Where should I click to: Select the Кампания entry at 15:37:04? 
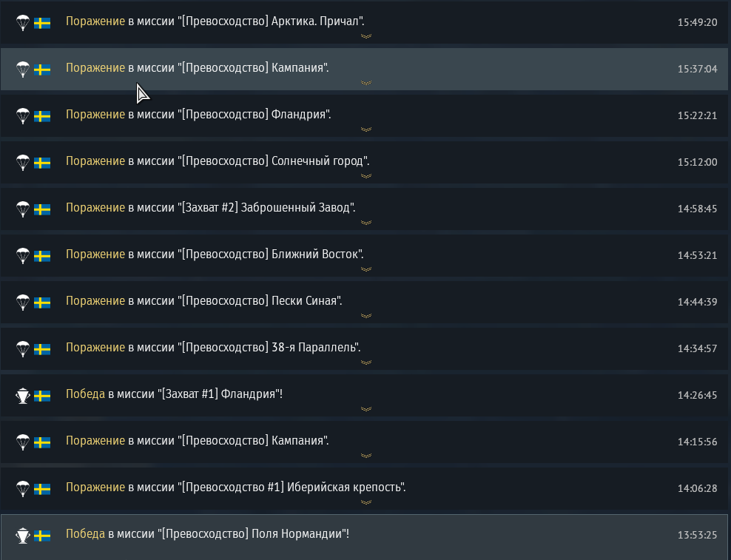tap(197, 68)
